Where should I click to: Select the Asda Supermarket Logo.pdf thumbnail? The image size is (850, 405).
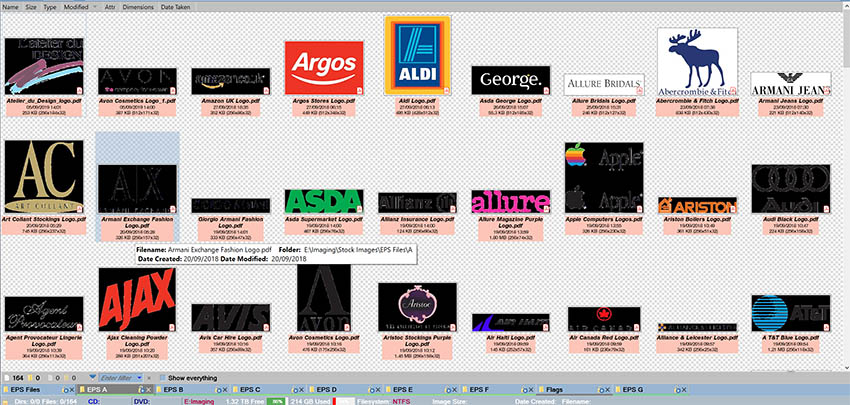324,201
